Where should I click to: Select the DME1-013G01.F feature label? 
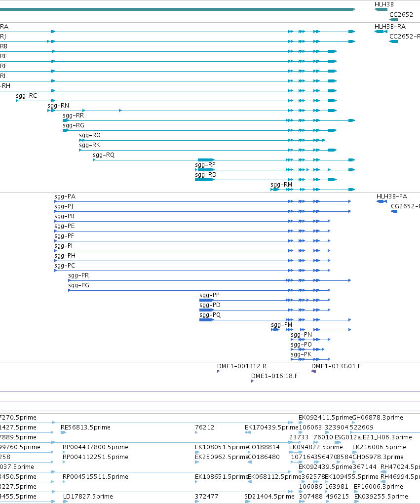(336, 366)
